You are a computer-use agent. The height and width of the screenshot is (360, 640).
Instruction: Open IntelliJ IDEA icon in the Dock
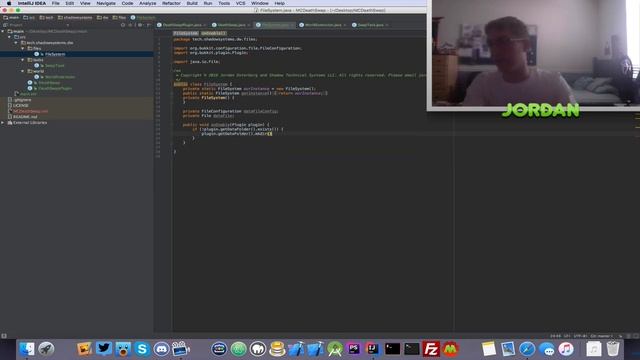click(373, 349)
